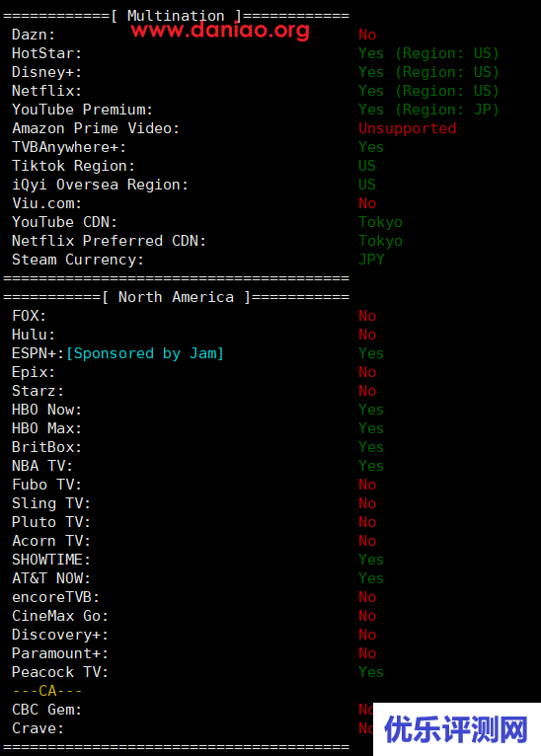Select the North America section header
Image resolution: width=541 pixels, height=756 pixels.
[x=176, y=297]
